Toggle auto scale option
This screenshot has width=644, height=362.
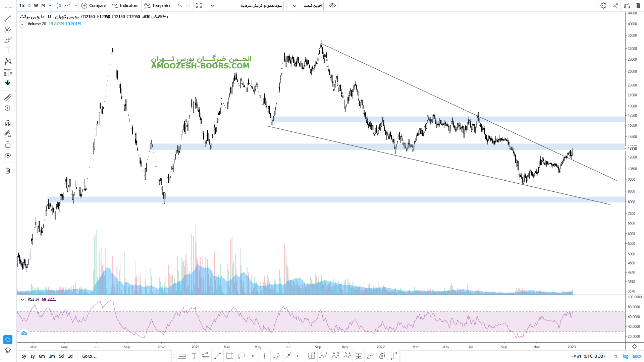point(637,356)
